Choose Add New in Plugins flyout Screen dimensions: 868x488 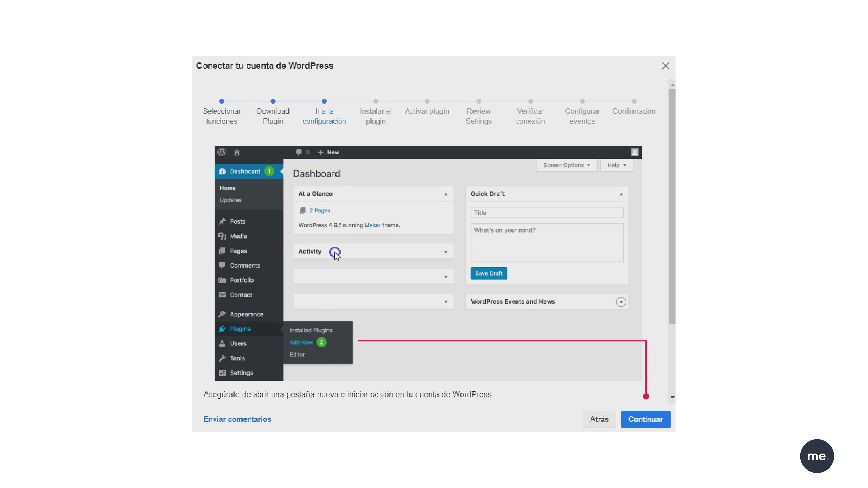(x=301, y=343)
